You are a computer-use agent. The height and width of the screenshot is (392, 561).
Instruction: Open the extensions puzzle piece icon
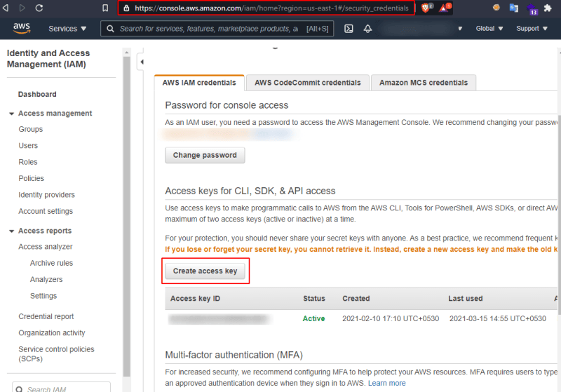[x=548, y=8]
